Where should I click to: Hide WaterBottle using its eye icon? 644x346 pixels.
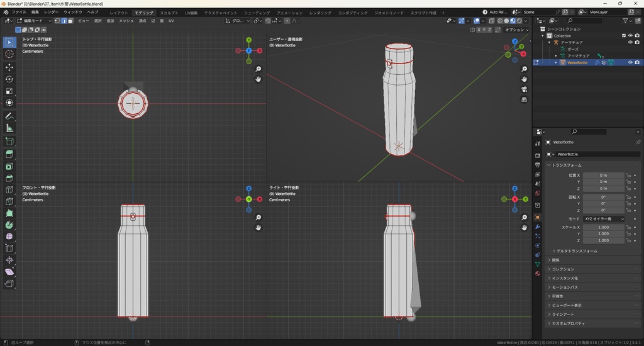pos(630,62)
